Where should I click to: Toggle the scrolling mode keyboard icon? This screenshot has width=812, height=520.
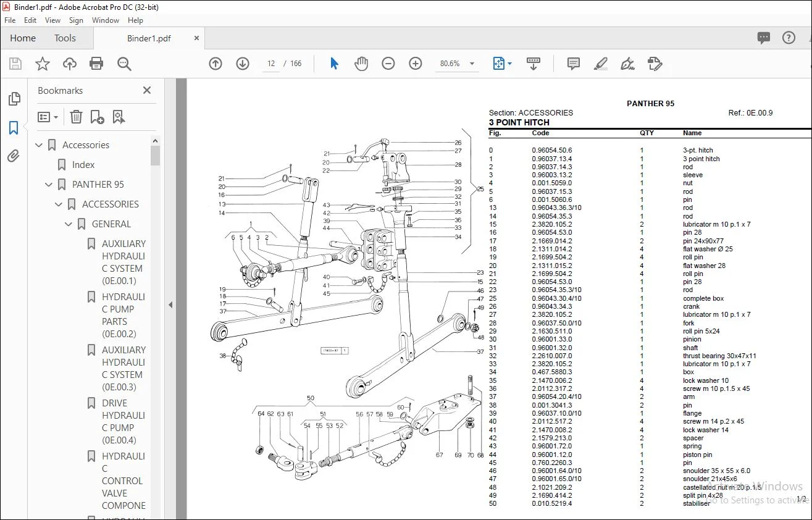click(x=534, y=64)
